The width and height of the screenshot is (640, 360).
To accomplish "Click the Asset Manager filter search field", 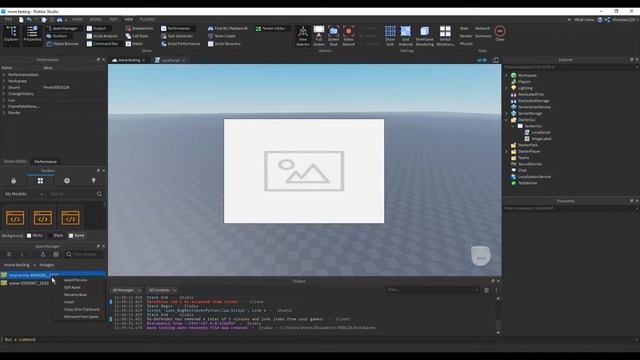I will (83, 254).
